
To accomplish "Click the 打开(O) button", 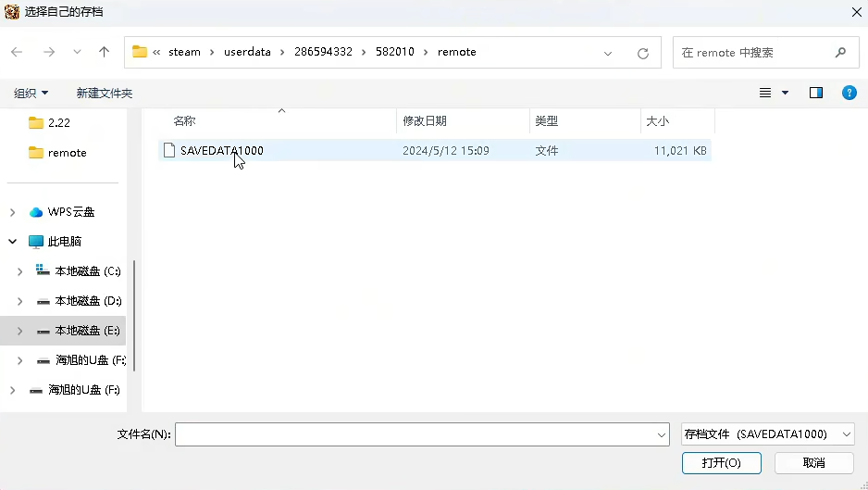I will coord(721,463).
